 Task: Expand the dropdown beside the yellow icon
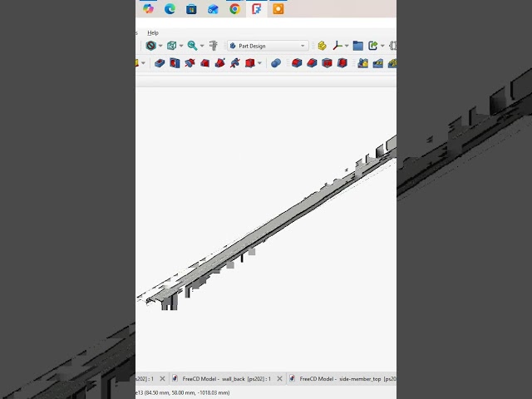pos(143,63)
